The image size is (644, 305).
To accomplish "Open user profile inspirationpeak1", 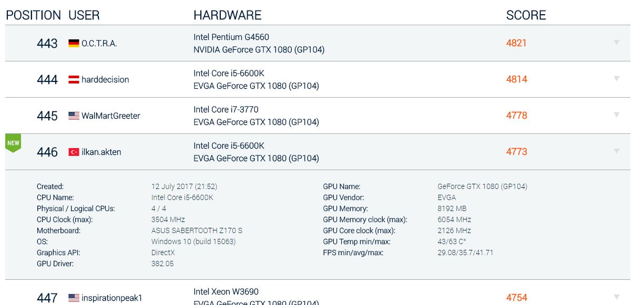I will click(x=112, y=298).
